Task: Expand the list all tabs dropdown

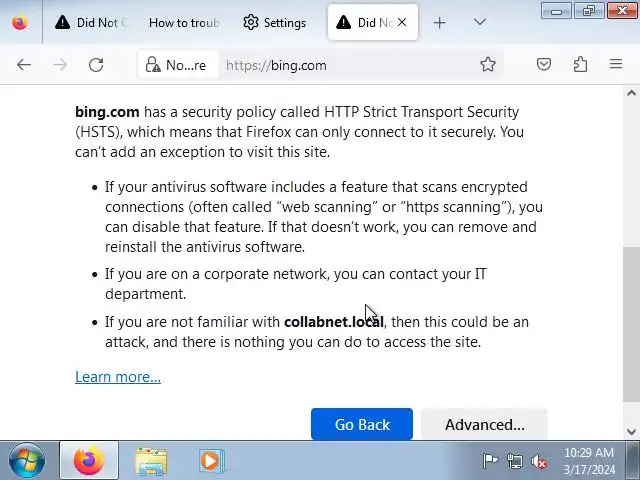Action: click(480, 22)
